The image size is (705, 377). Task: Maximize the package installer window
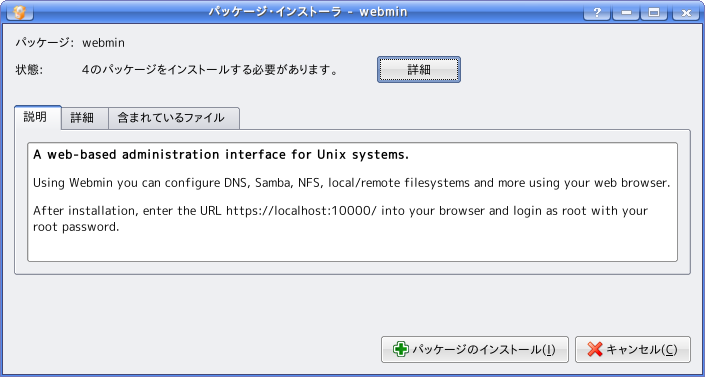[x=654, y=13]
